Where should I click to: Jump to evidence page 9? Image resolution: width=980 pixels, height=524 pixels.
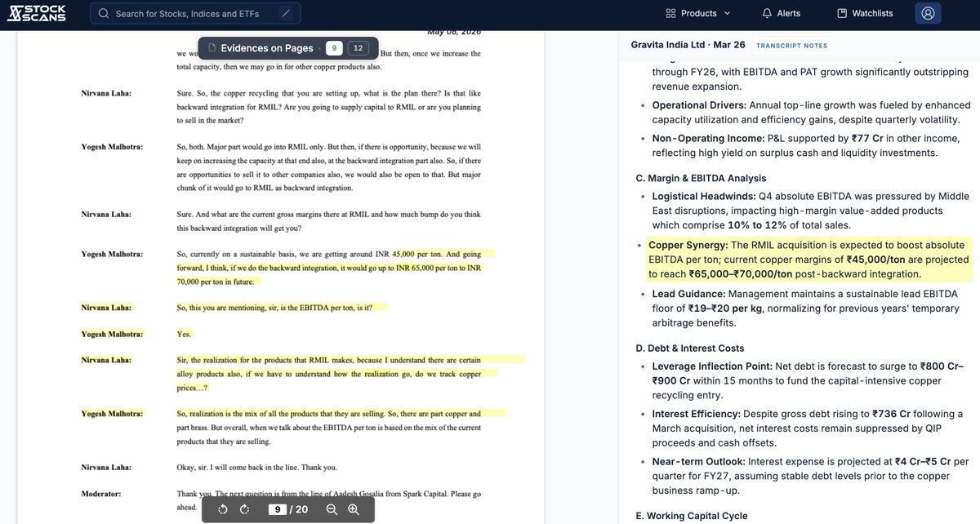[x=333, y=48]
